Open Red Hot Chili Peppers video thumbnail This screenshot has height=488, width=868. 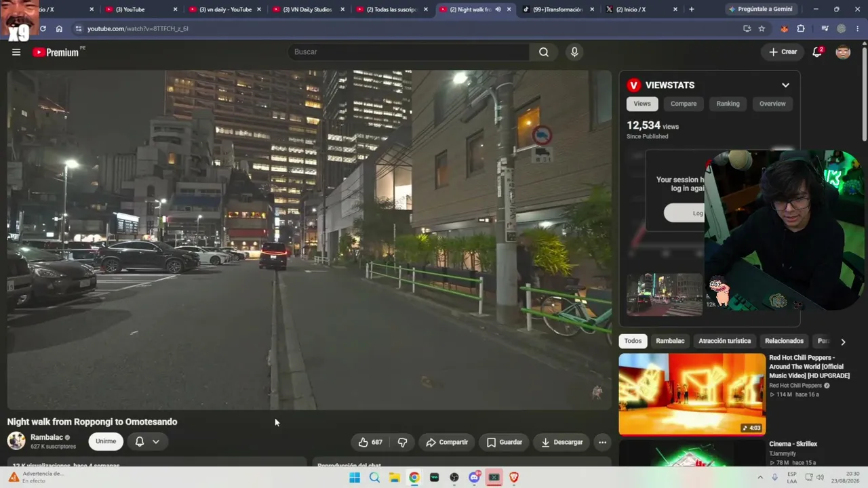point(692,394)
